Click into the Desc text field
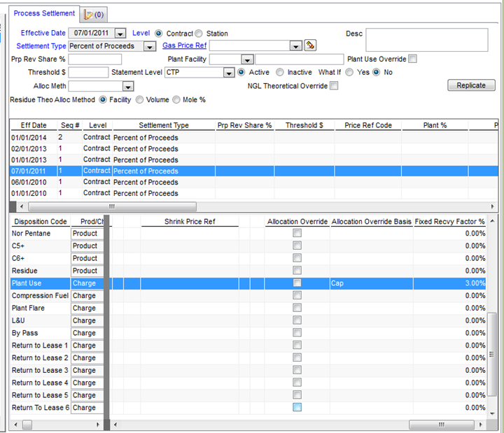 [x=426, y=41]
